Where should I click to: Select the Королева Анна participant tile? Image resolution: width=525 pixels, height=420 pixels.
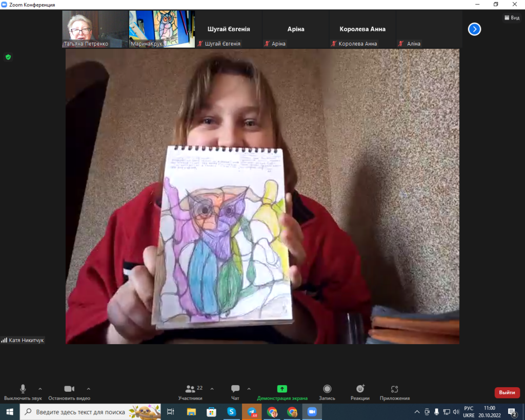pos(362,29)
